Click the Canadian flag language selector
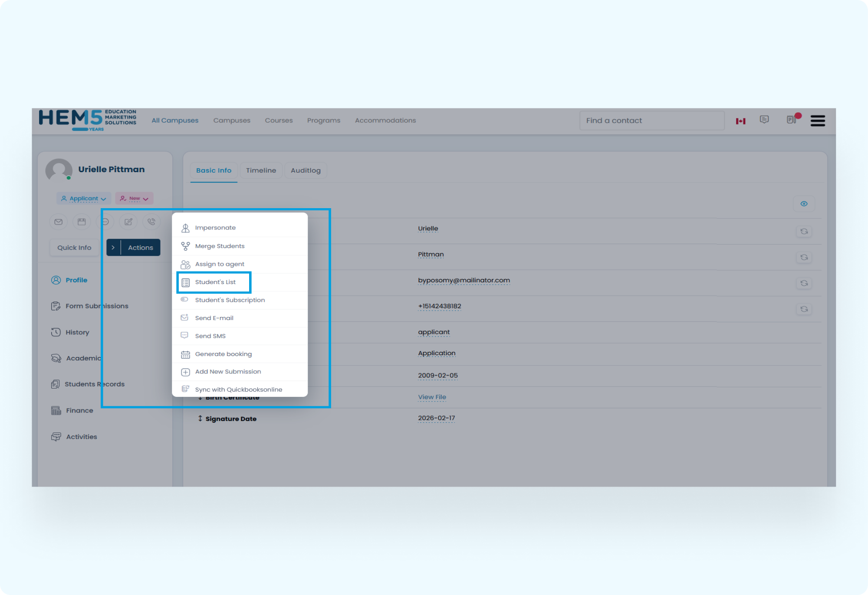Image resolution: width=868 pixels, height=595 pixels. [741, 121]
